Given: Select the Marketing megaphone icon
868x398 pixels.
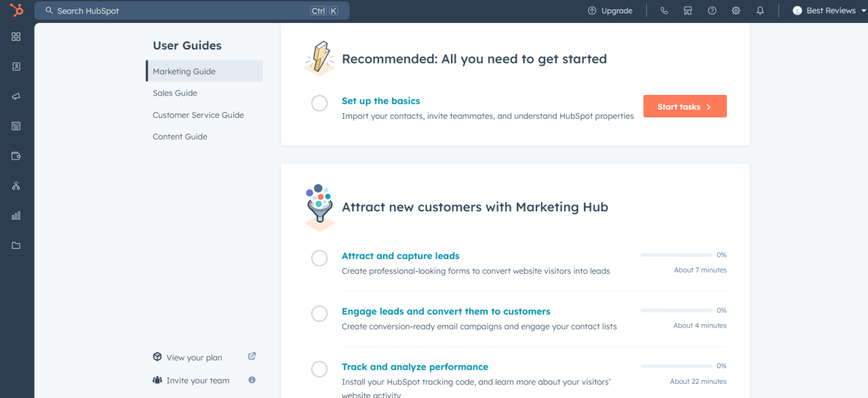Looking at the screenshot, I should (x=16, y=96).
